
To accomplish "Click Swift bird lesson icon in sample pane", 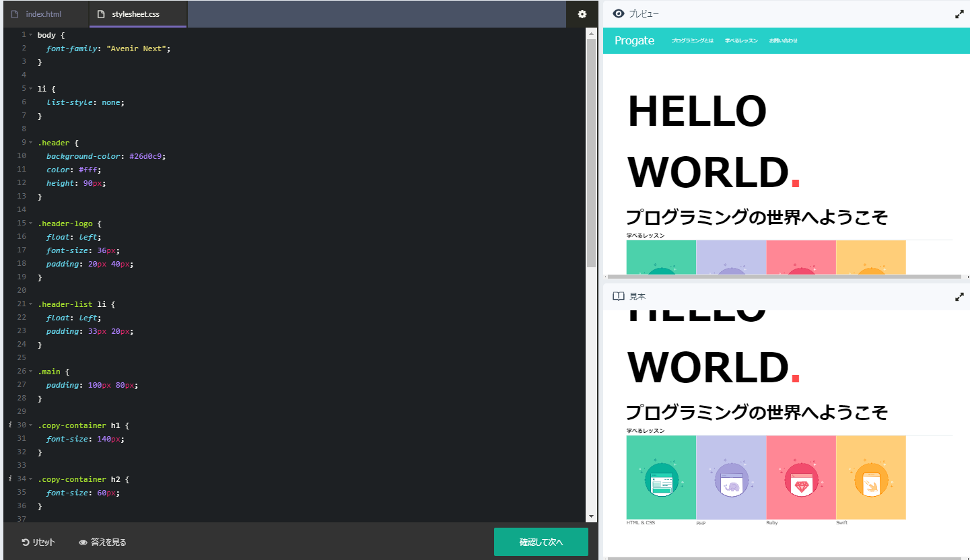I will click(x=871, y=479).
